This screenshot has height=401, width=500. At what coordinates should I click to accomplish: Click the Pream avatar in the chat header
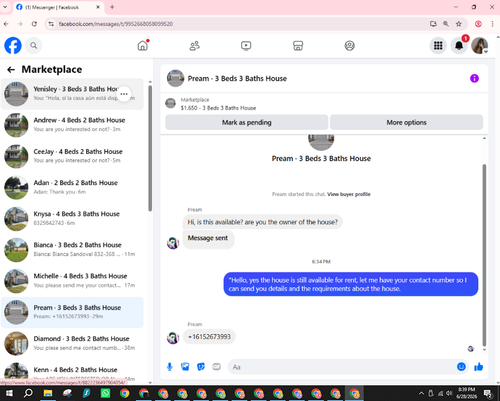(175, 78)
